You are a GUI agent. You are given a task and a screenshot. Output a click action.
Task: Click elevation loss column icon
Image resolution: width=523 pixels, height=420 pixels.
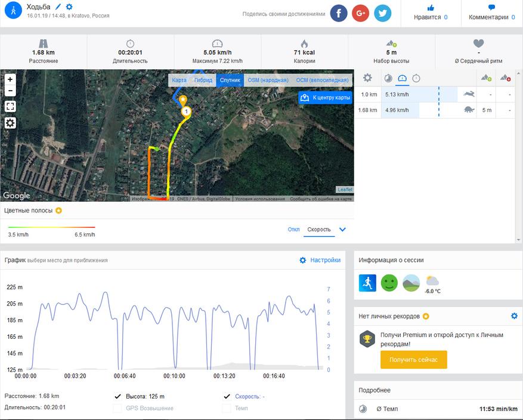[x=505, y=78]
